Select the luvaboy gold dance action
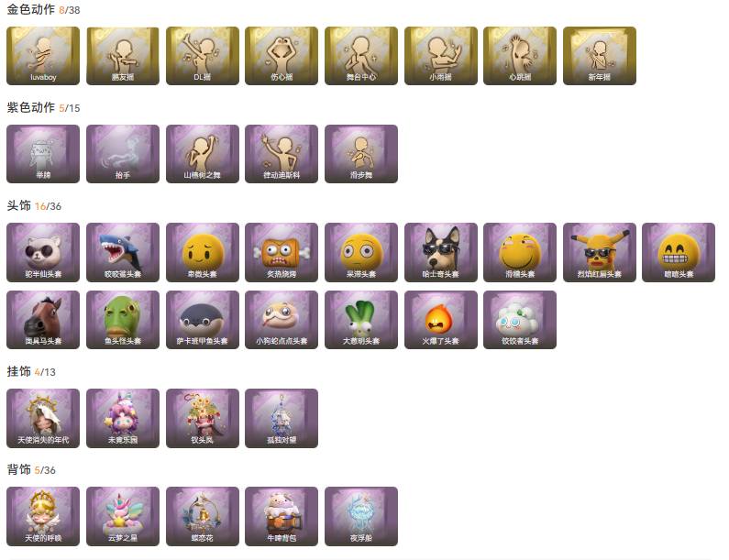Viewport: 729px width, 560px height. pos(43,56)
